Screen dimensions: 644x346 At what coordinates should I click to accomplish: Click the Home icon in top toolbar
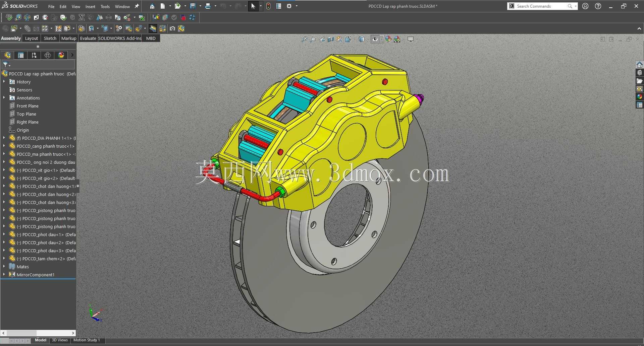pyautogui.click(x=152, y=6)
